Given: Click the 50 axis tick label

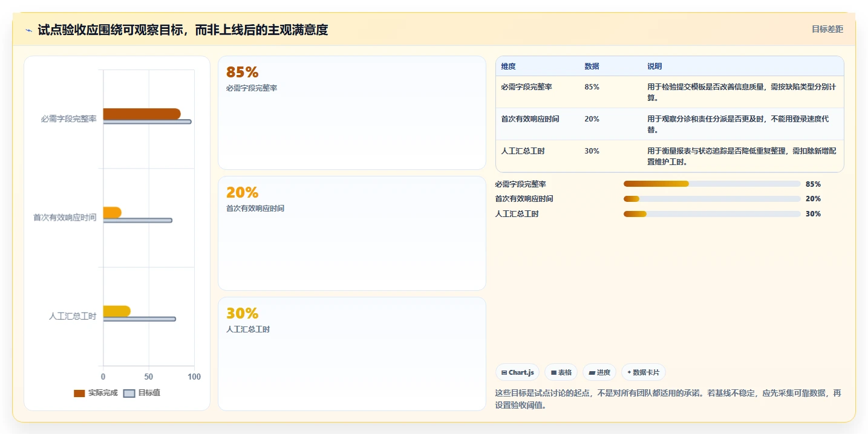Looking at the screenshot, I should 149,377.
